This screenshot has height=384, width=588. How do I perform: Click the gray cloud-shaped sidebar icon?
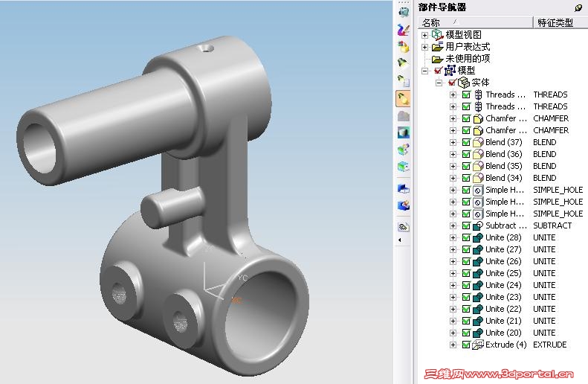pos(404,116)
